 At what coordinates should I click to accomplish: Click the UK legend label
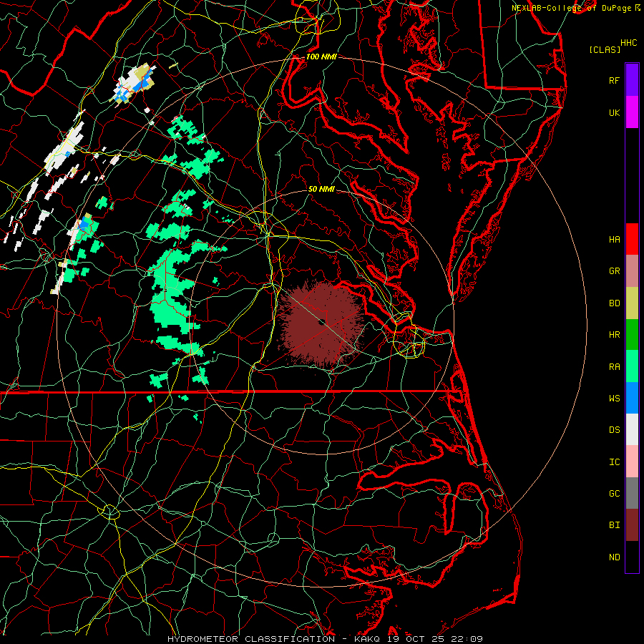(614, 112)
